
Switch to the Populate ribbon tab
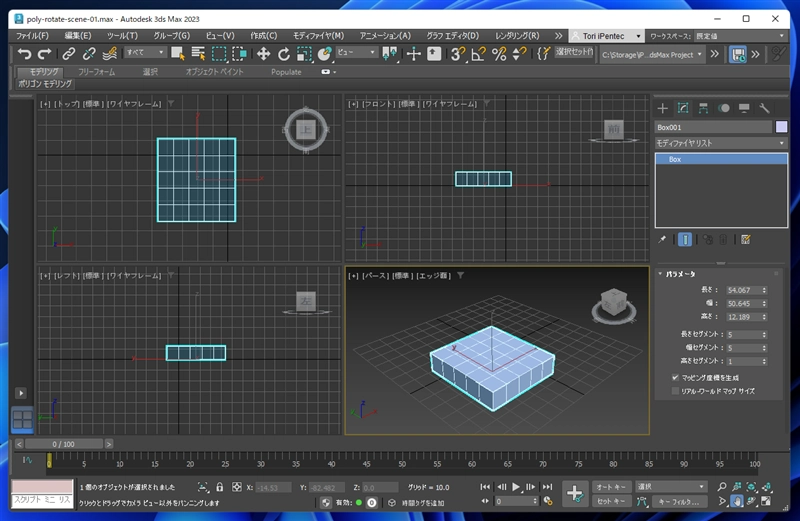point(286,72)
